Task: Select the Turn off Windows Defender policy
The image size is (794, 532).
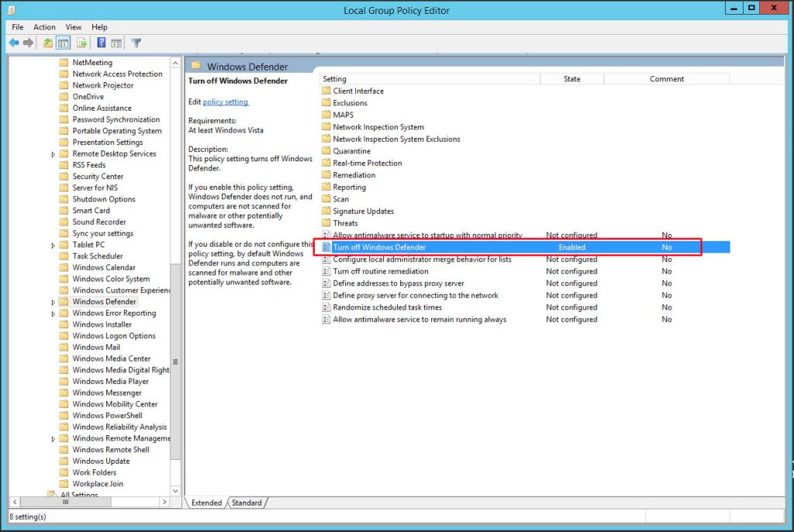Action: 525,247
